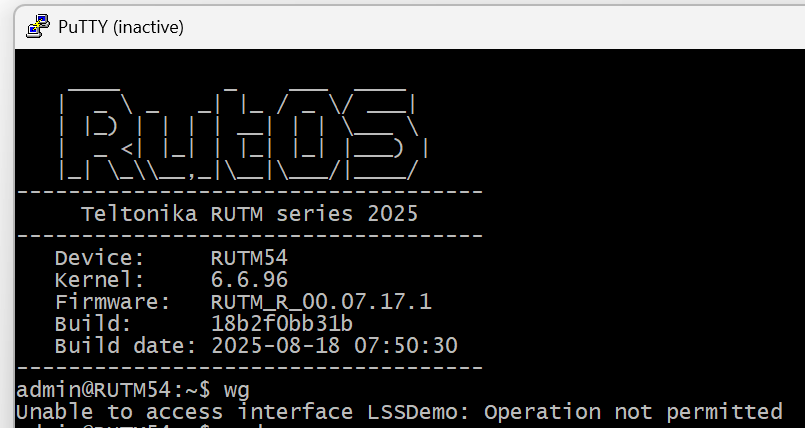This screenshot has height=428, width=805.
Task: Click the build hash 18b2f0bb31b
Action: click(282, 324)
